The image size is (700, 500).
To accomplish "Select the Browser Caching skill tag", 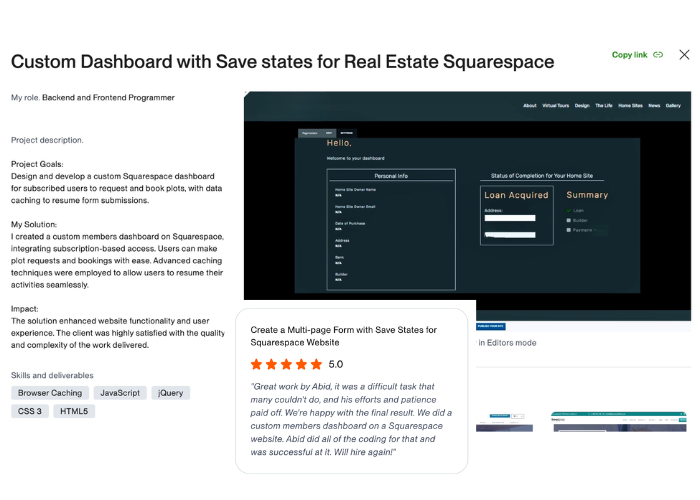I will tap(50, 393).
